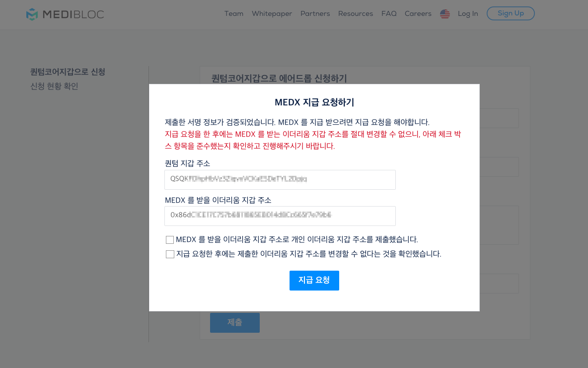Select 퀀텀코어지갑으로 신청 in the sidebar
The image size is (588, 368).
(x=68, y=72)
